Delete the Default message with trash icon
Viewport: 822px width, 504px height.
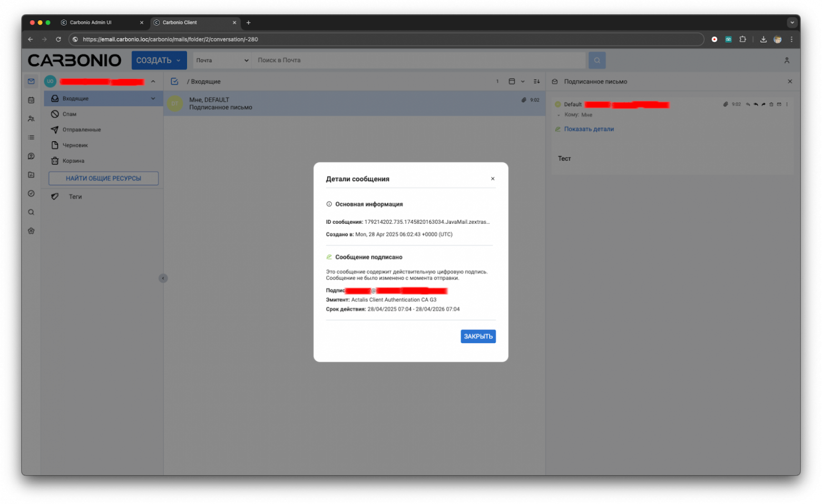pos(771,104)
